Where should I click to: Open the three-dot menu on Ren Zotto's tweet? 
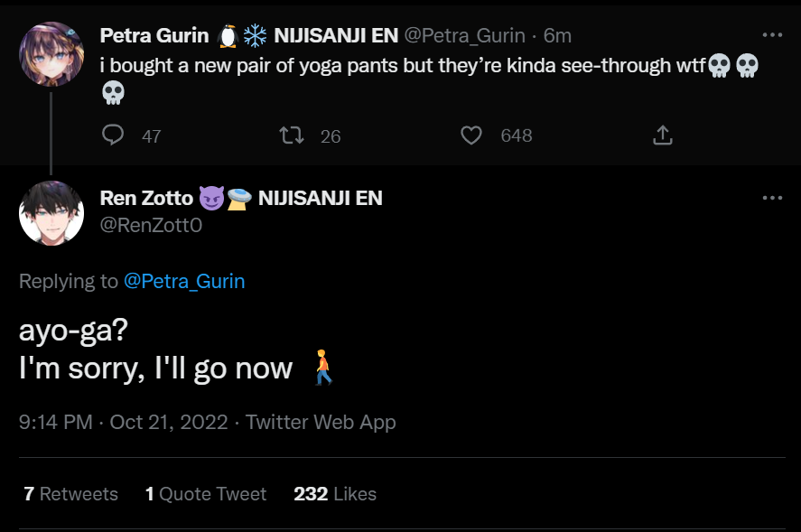(772, 198)
